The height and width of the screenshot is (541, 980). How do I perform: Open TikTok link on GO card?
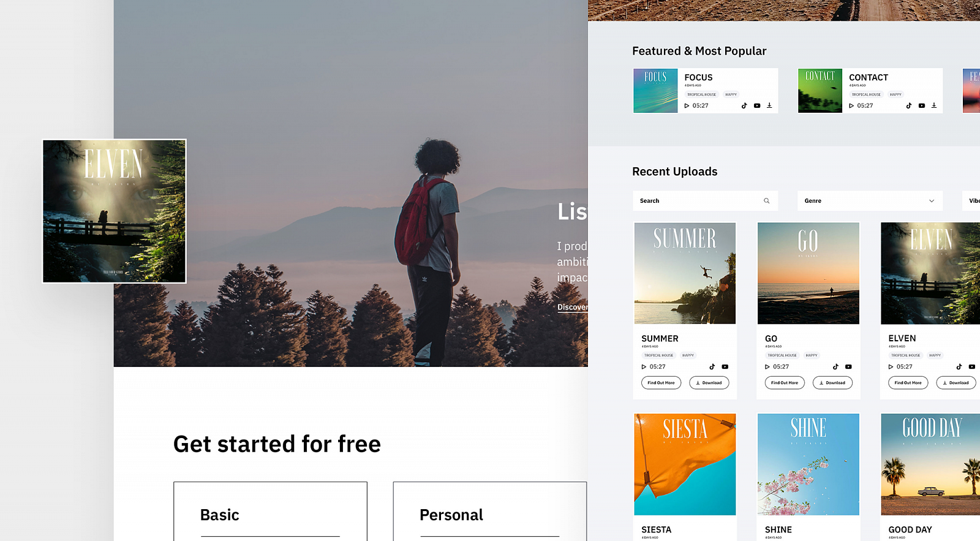[x=835, y=366]
